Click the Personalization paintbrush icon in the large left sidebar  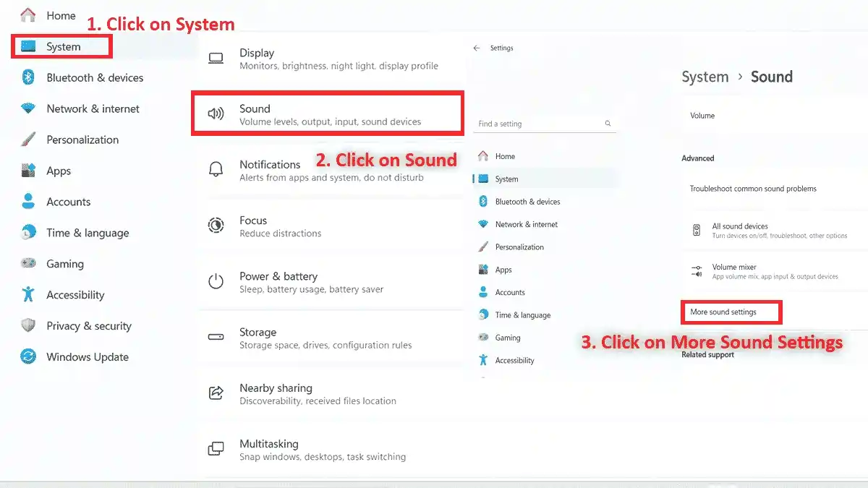28,140
